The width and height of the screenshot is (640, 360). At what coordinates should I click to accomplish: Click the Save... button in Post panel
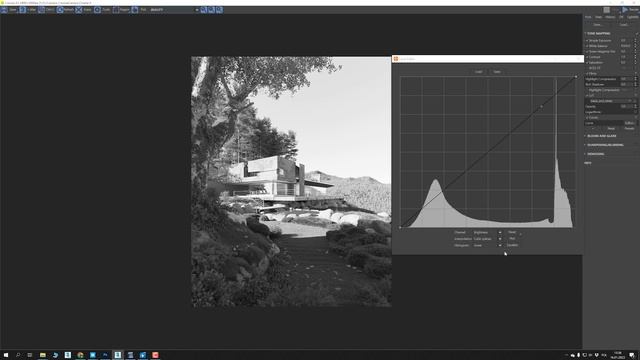coord(598,24)
